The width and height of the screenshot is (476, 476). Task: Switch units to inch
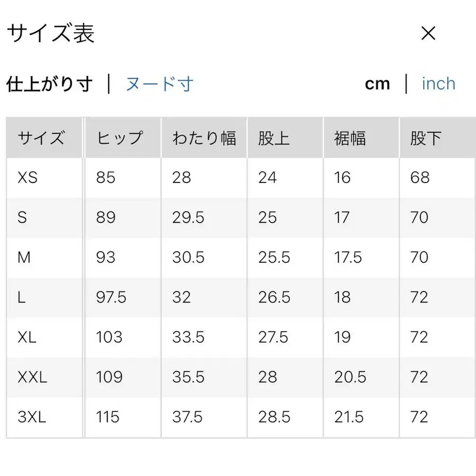438,84
